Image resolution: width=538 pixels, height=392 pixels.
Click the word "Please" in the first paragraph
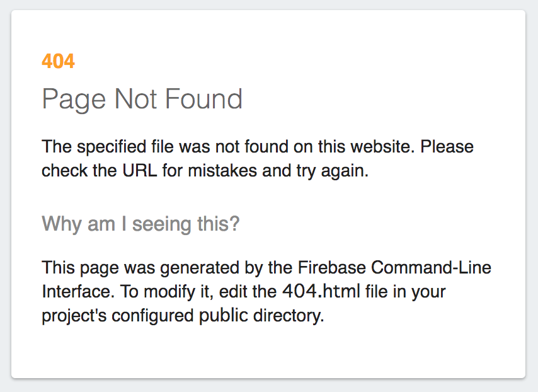tap(447, 147)
